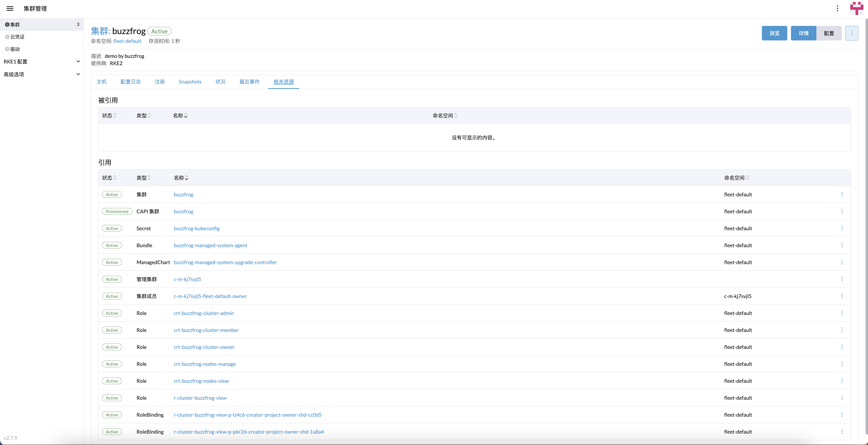Open 驱动 in the sidebar

tap(41, 49)
